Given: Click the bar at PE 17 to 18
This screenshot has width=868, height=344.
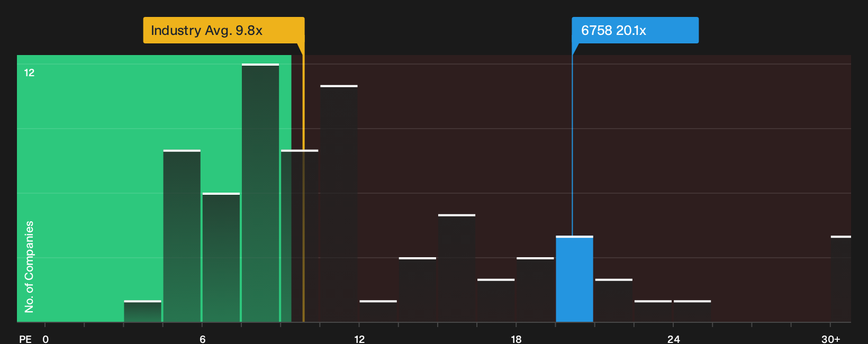Looking at the screenshot, I should point(496,301).
